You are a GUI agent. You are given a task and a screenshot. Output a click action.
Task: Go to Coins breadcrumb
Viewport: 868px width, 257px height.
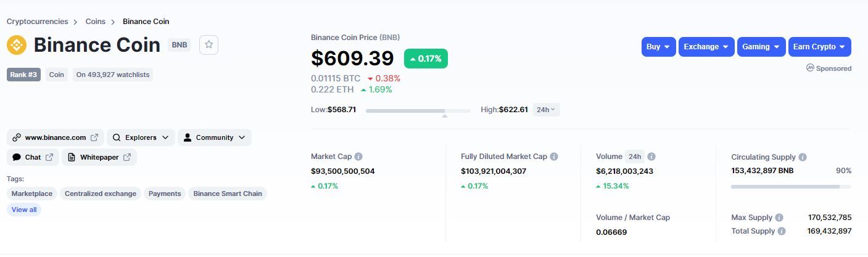[96, 22]
